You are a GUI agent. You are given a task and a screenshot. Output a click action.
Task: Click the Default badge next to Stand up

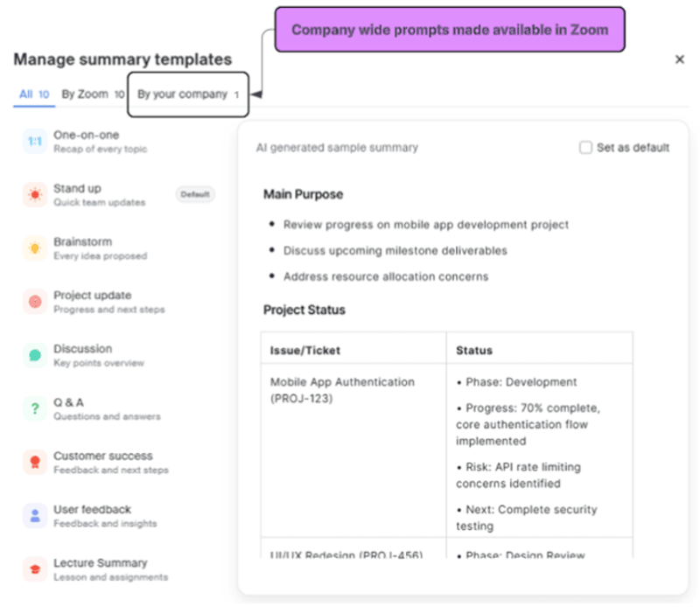[194, 194]
